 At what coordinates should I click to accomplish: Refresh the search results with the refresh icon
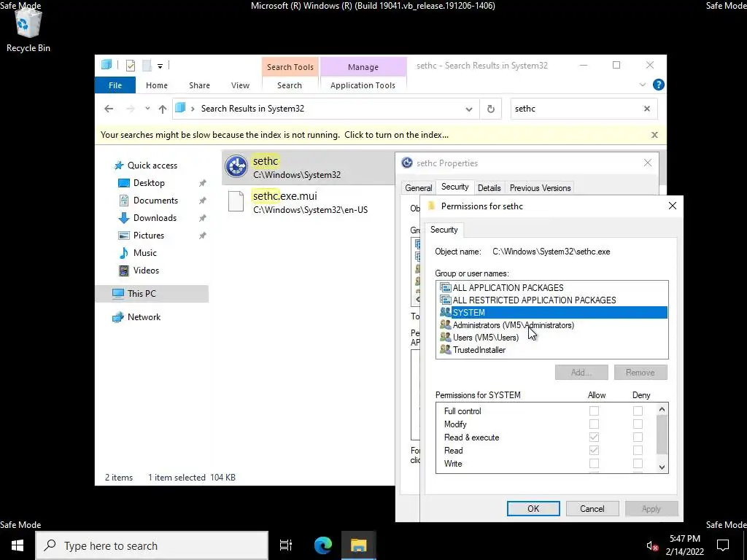click(x=491, y=109)
